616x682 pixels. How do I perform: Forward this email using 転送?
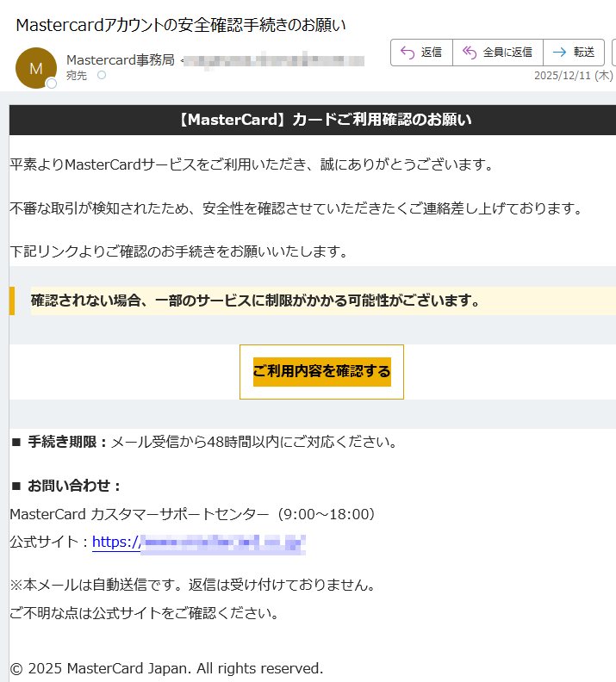coord(574,53)
